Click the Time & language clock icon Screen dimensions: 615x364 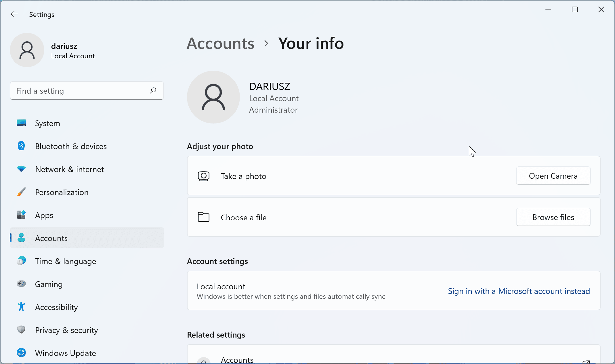21,261
